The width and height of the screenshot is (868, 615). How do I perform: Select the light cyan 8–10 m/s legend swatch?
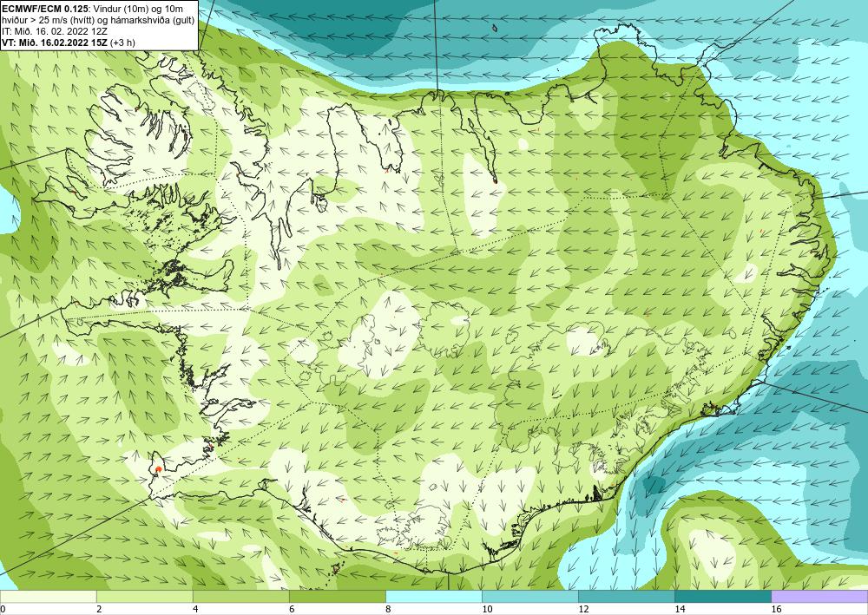[433, 596]
